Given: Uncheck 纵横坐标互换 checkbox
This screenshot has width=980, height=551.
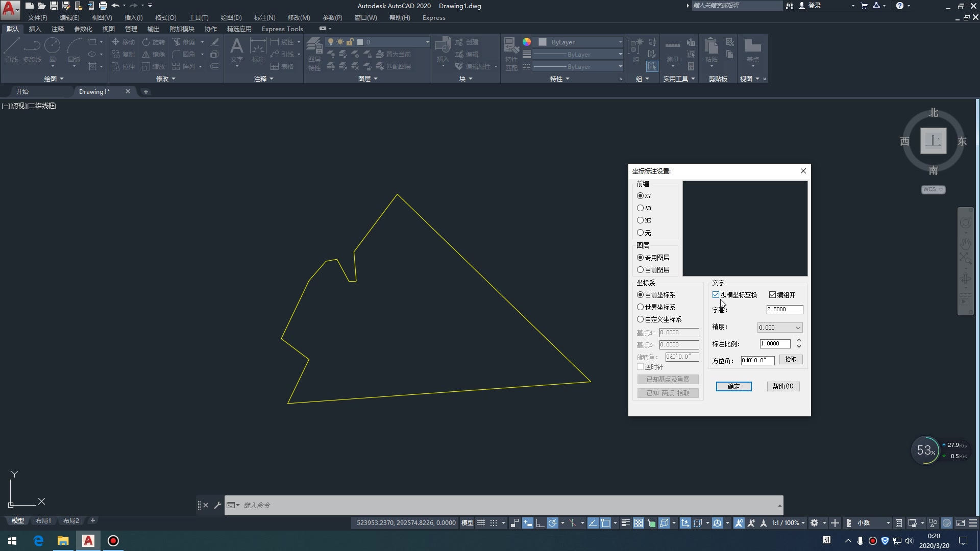Looking at the screenshot, I should tap(716, 295).
